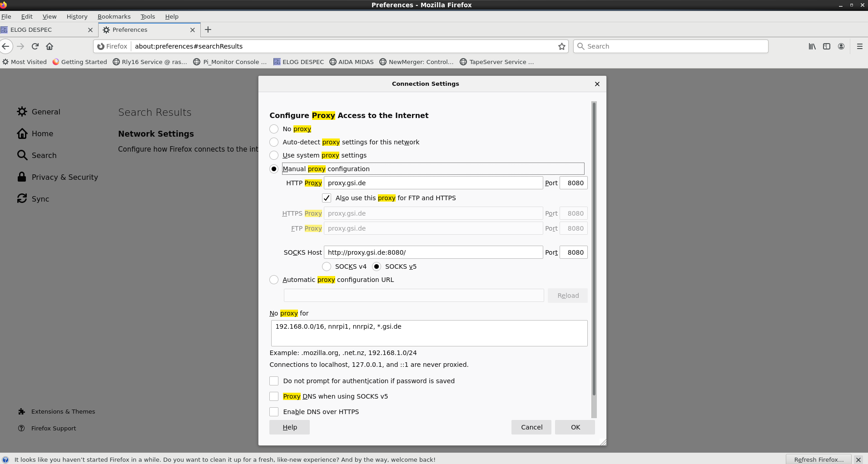Toggle the sidebar view icon
The image size is (868, 464).
[x=827, y=46]
